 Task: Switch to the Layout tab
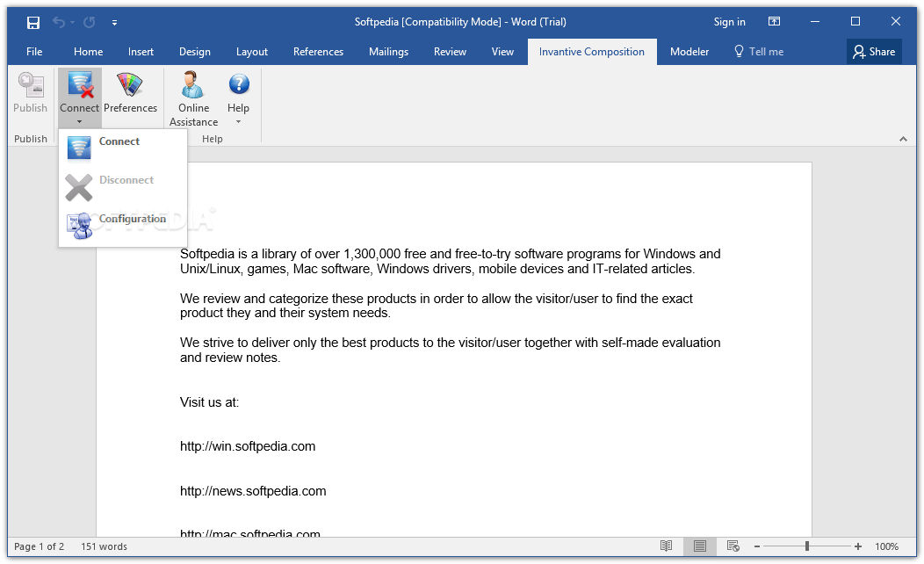click(252, 52)
